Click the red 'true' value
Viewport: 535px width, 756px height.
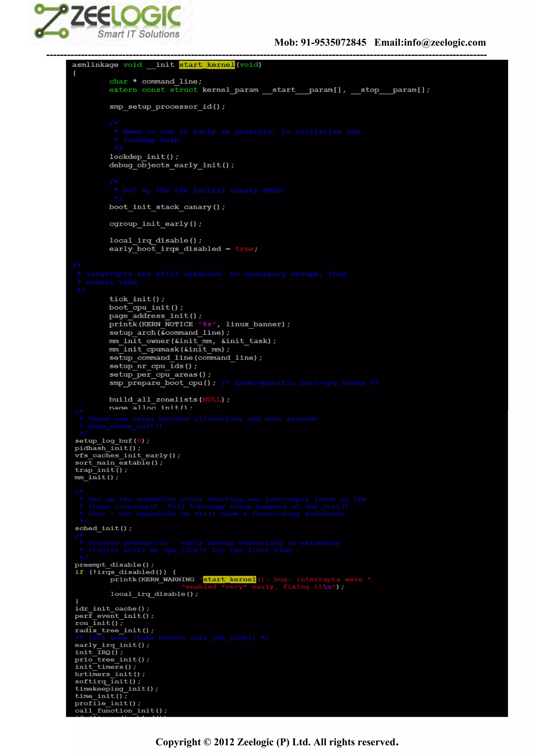coord(244,249)
